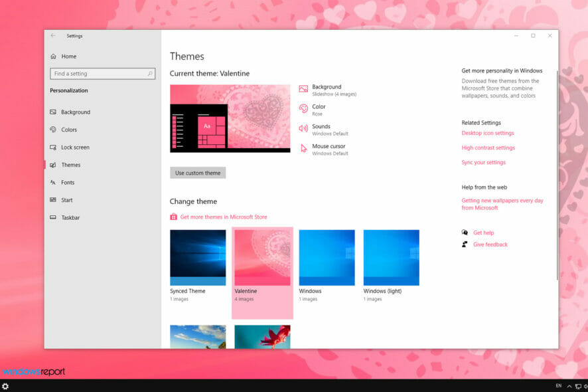Click the Microsoft Store bag icon
The width and height of the screenshot is (588, 392).
[173, 217]
